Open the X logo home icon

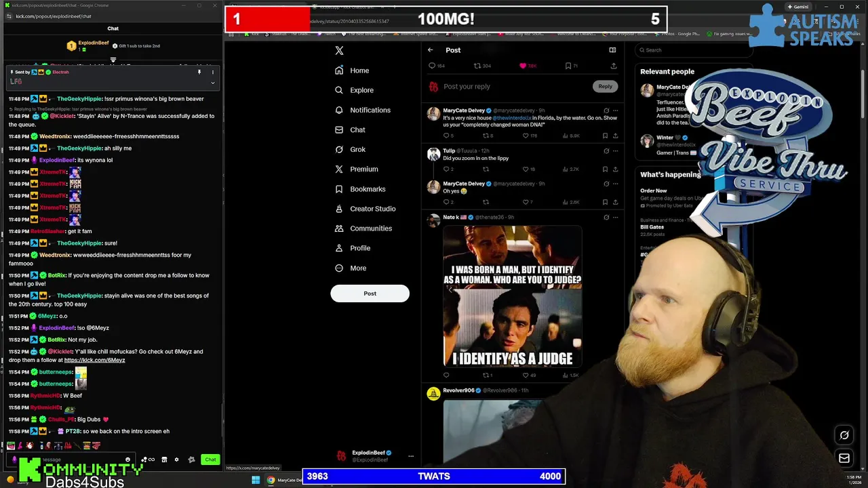[339, 50]
